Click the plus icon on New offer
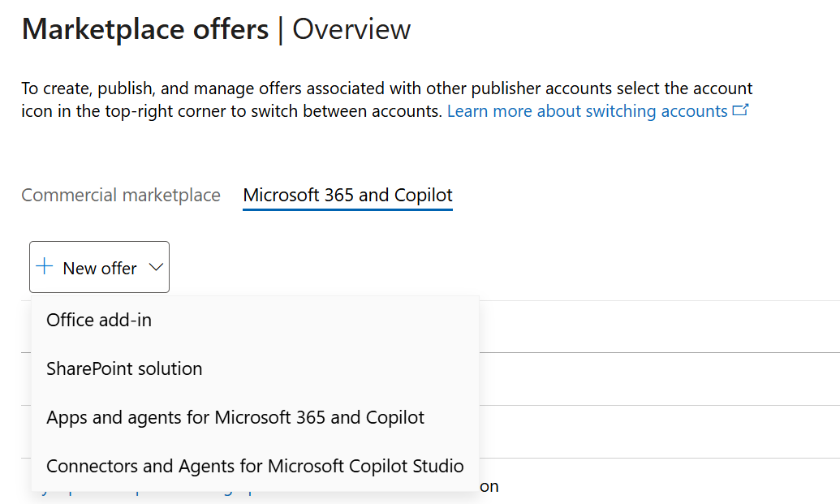This screenshot has height=504, width=840. point(45,267)
